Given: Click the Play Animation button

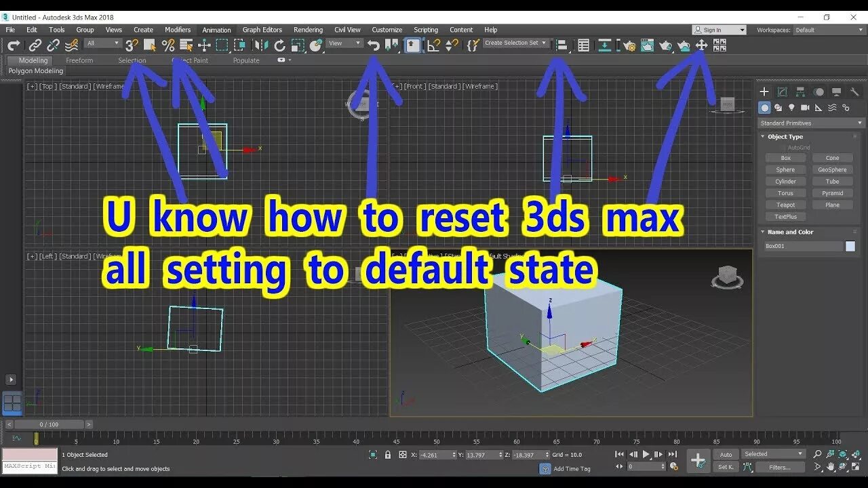Looking at the screenshot, I should pyautogui.click(x=646, y=455).
